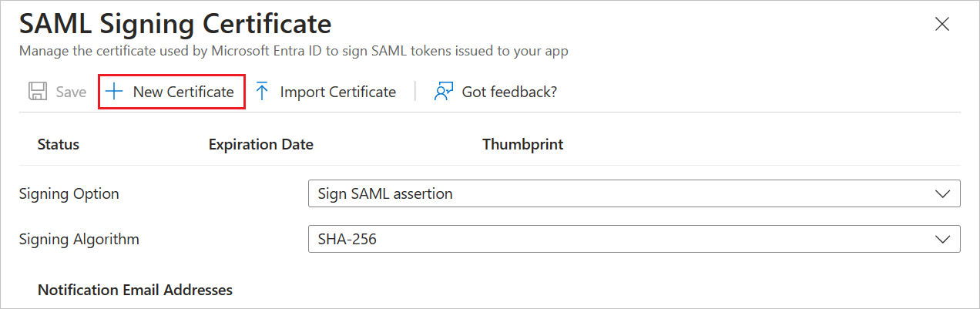
Task: Close the SAML Signing Certificate pane
Action: (941, 24)
